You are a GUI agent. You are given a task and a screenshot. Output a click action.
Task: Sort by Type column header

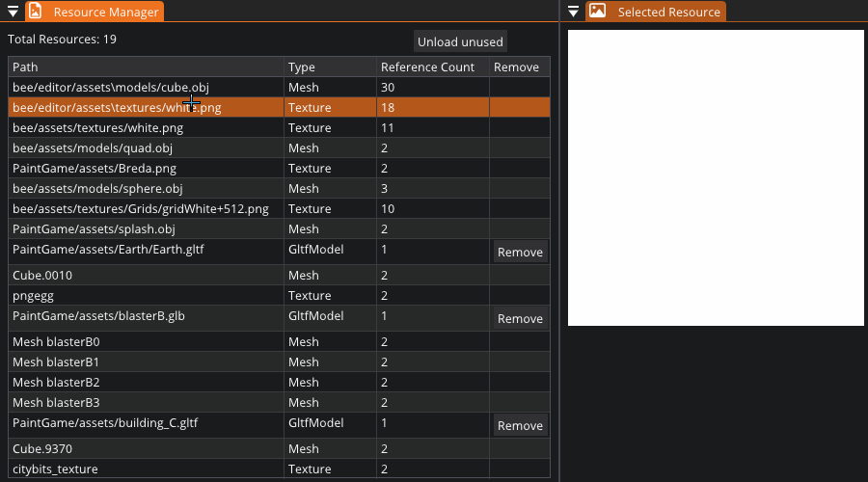coord(328,67)
